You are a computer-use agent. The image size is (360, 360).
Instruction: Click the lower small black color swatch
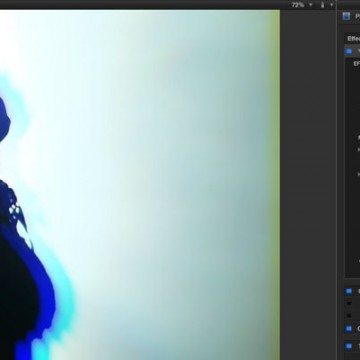click(349, 316)
